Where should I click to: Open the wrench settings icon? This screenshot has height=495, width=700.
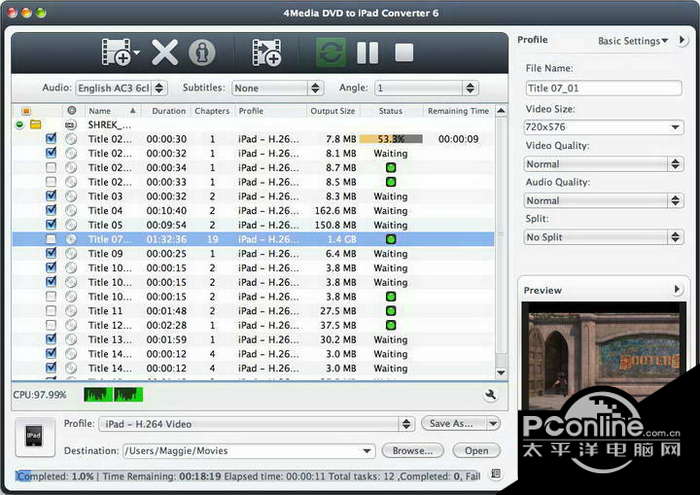tap(490, 395)
